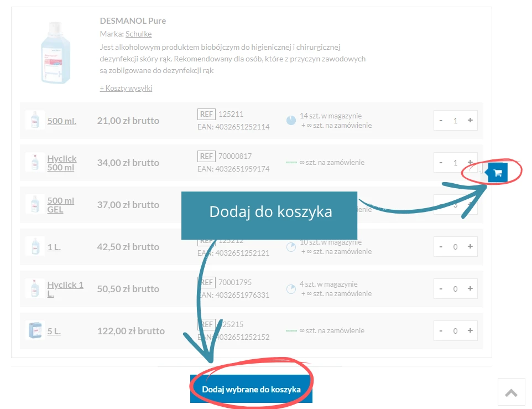The image size is (532, 409).
Task: Click the price 50,50 zł brutto
Action: tap(128, 289)
